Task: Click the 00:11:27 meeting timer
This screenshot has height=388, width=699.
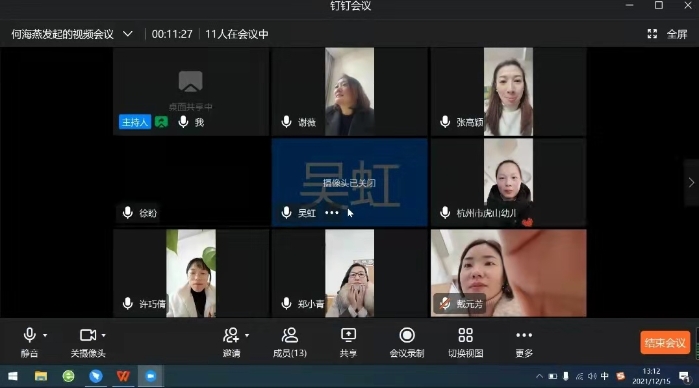Action: [x=172, y=34]
